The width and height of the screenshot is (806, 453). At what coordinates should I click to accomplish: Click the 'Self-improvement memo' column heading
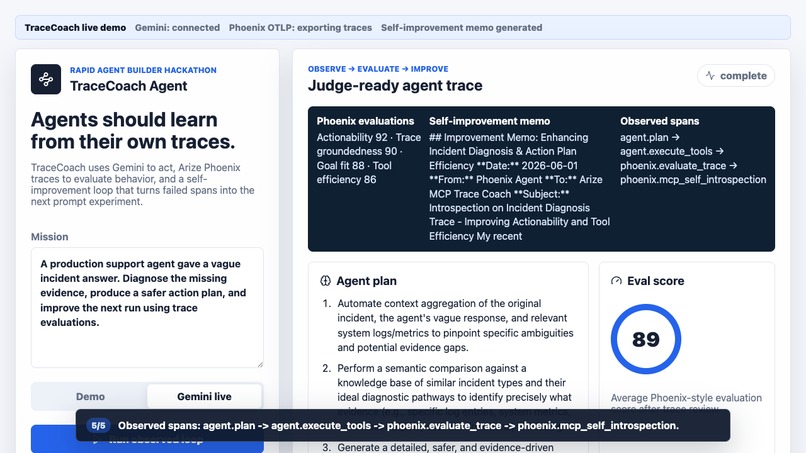pyautogui.click(x=489, y=121)
